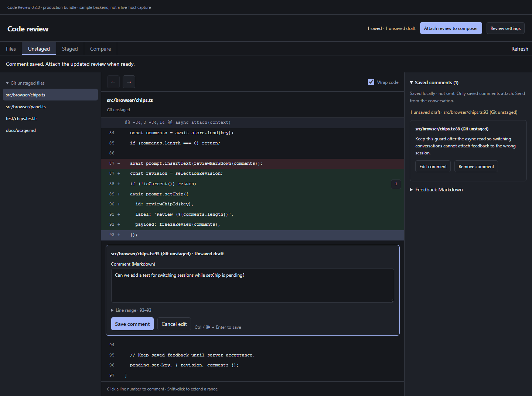532x396 pixels.
Task: Click added line number 92
Action: coord(112,225)
